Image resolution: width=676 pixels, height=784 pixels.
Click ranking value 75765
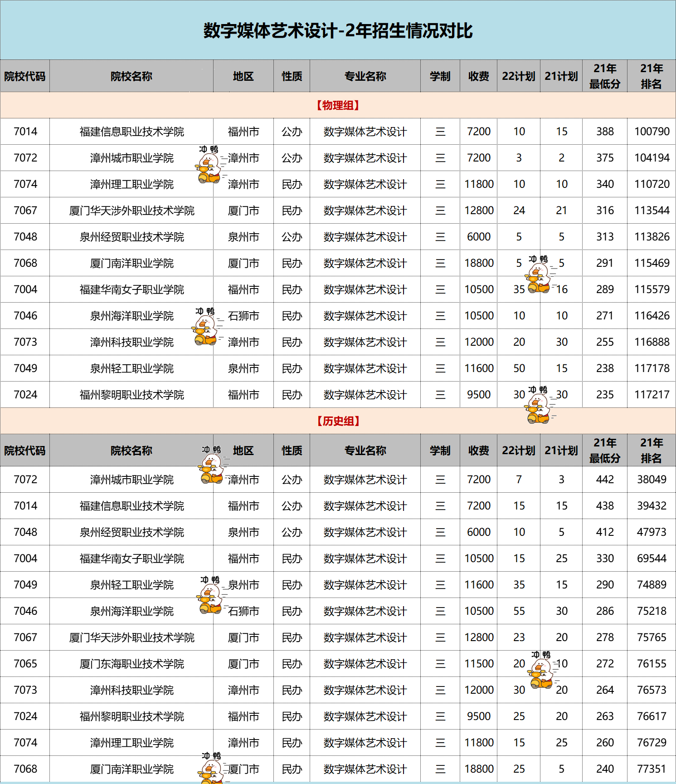tap(652, 637)
